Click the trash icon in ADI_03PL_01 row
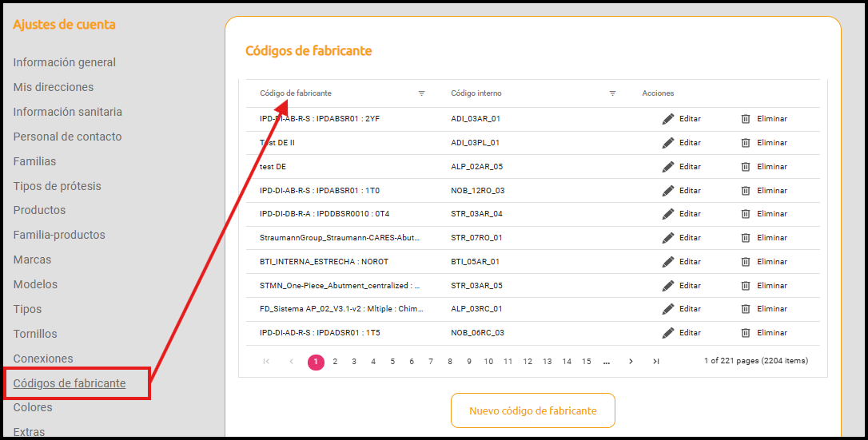 click(746, 143)
